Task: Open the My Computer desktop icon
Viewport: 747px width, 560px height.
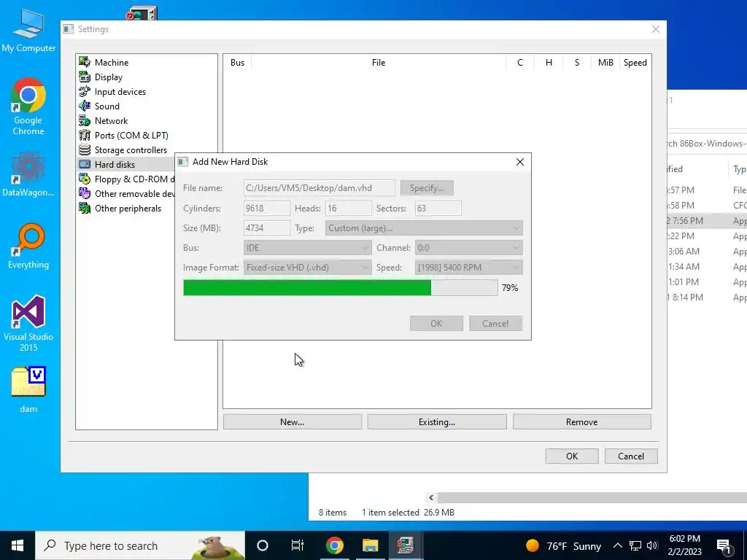Action: coord(28,29)
